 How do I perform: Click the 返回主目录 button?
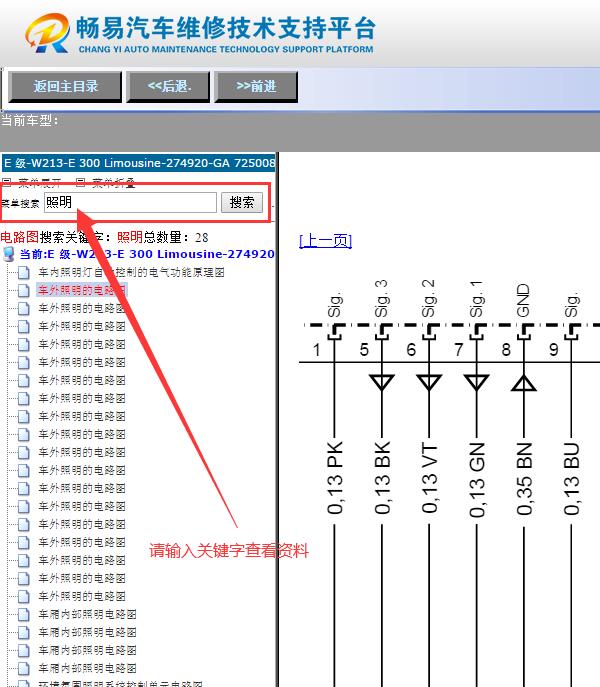65,87
